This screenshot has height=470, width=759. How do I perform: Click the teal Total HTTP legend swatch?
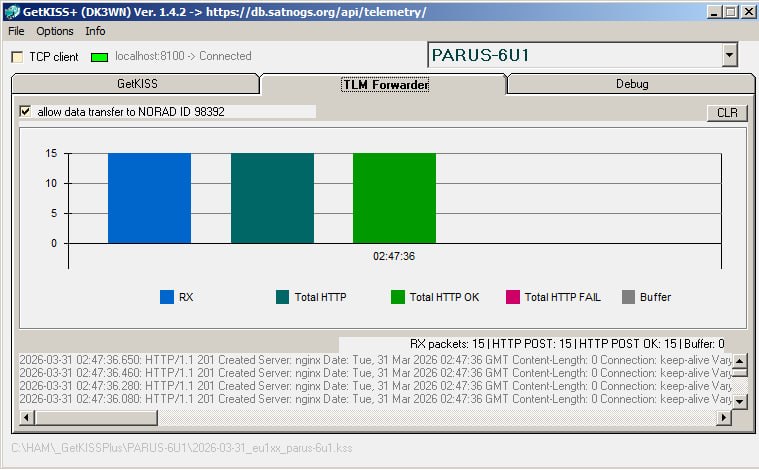pos(282,297)
